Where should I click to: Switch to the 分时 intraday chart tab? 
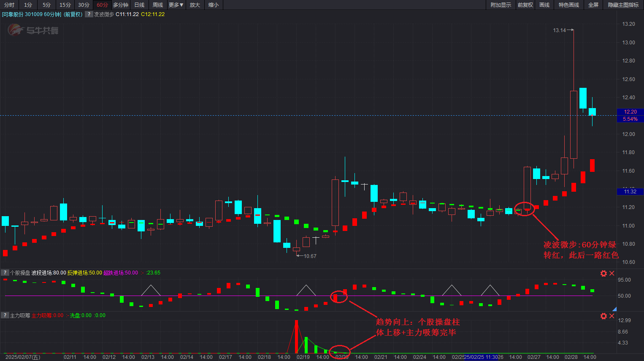pyautogui.click(x=9, y=5)
